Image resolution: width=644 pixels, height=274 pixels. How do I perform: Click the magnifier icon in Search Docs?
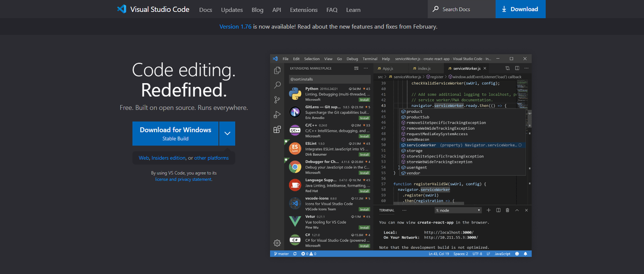(436, 9)
